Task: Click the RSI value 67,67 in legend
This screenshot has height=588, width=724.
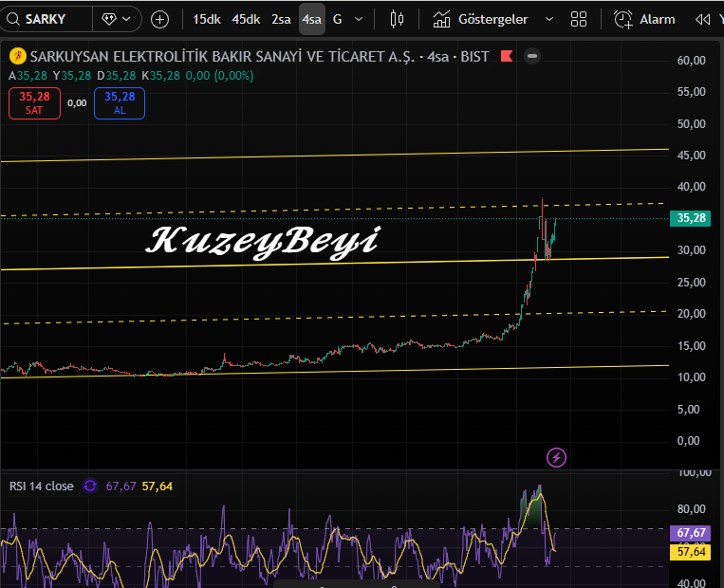Action: click(x=121, y=486)
